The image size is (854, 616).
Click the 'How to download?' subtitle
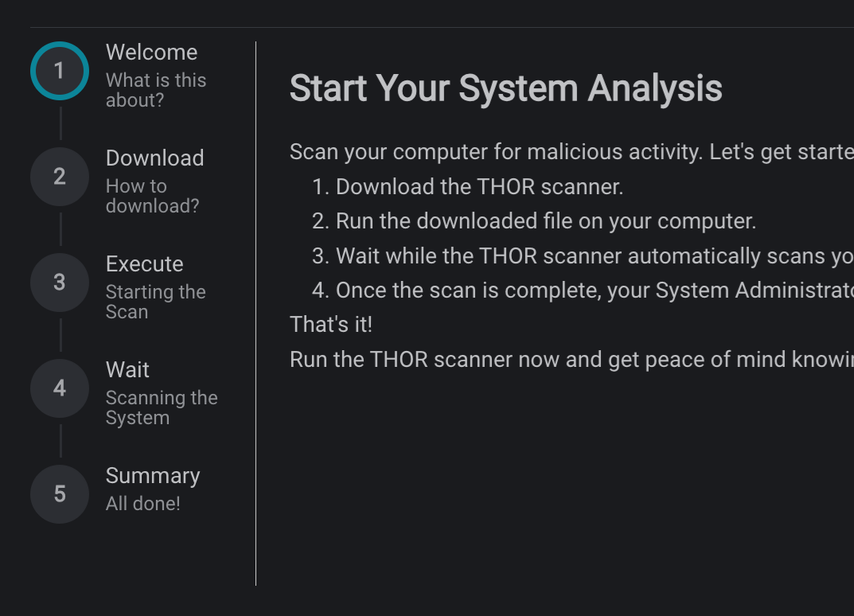(x=152, y=196)
